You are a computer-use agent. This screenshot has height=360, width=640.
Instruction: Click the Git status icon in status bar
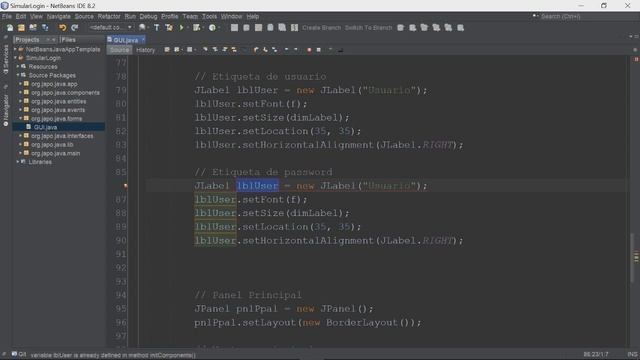tap(14, 354)
